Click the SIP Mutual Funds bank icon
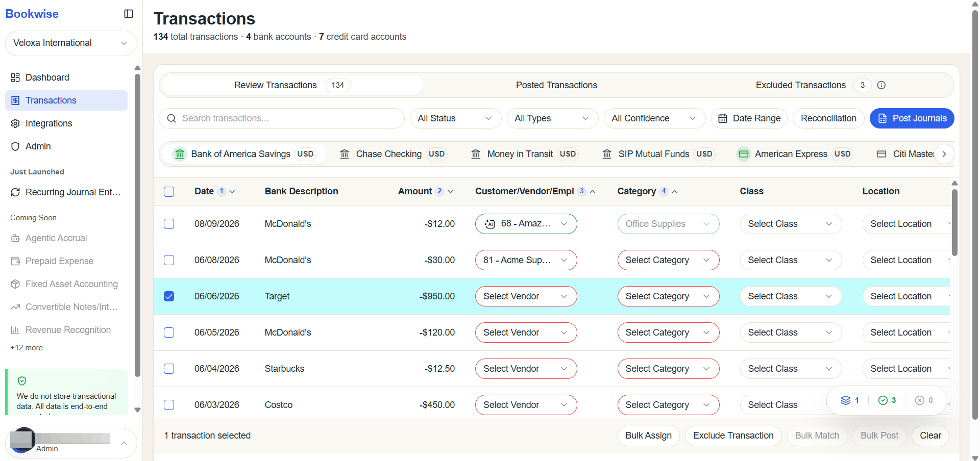 pos(607,154)
